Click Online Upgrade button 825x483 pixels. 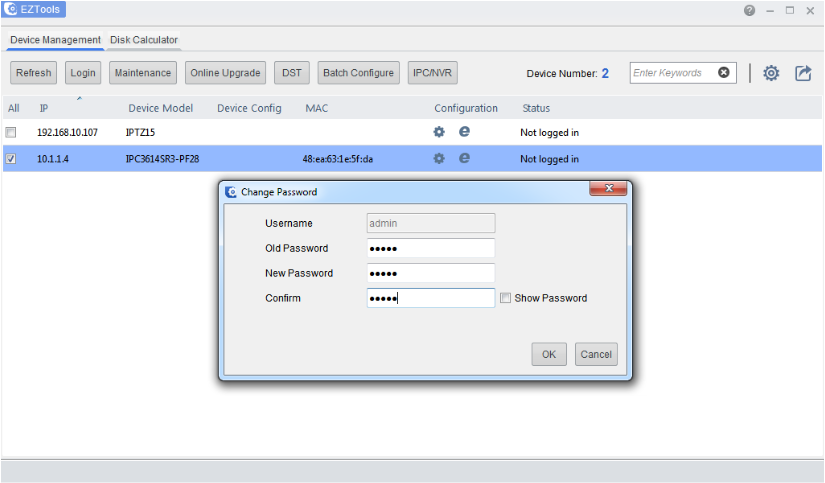[225, 73]
